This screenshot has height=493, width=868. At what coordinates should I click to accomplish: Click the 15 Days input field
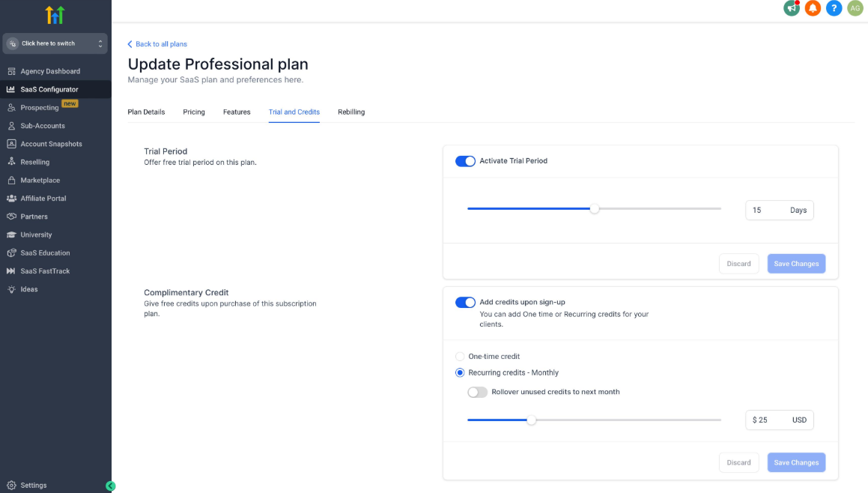point(780,210)
